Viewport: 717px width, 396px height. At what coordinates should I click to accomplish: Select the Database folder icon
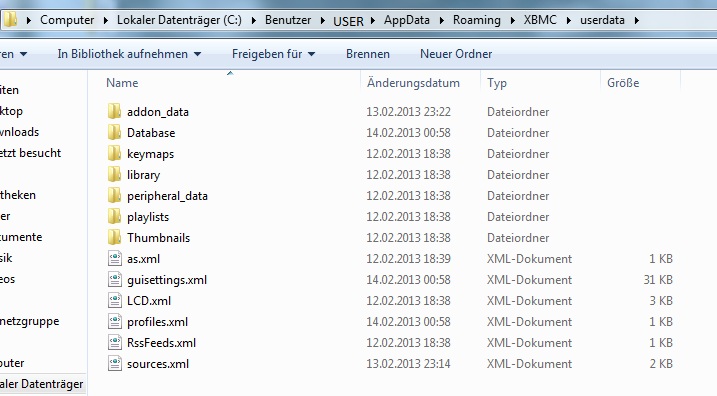click(x=114, y=132)
